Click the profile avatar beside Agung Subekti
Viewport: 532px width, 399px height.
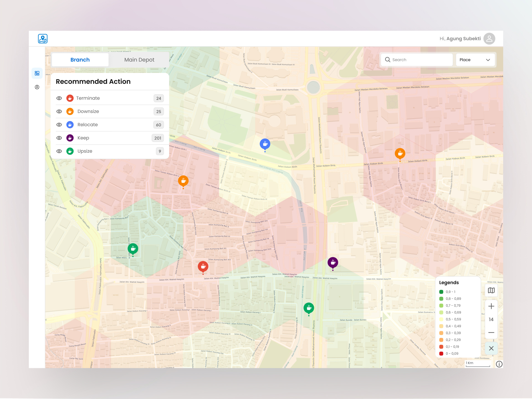[x=489, y=39]
